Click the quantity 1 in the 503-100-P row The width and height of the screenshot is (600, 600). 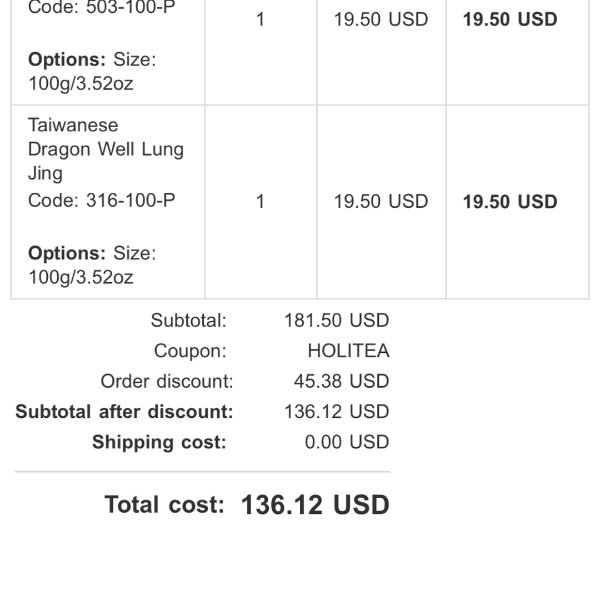260,19
